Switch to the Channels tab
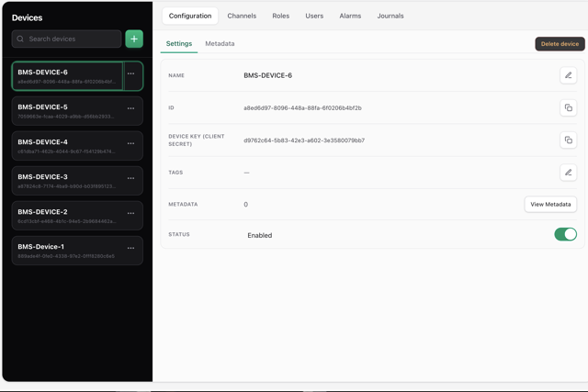 242,16
